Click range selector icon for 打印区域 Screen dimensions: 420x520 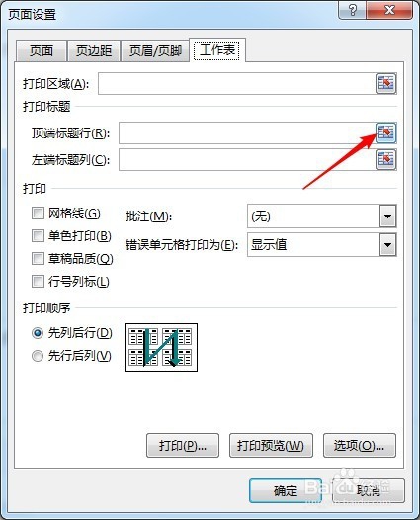386,83
